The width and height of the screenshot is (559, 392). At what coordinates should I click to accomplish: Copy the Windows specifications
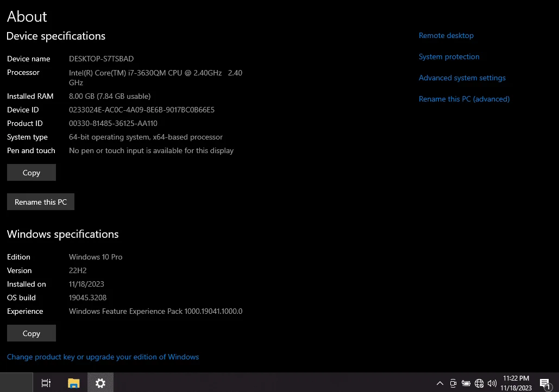(32, 333)
